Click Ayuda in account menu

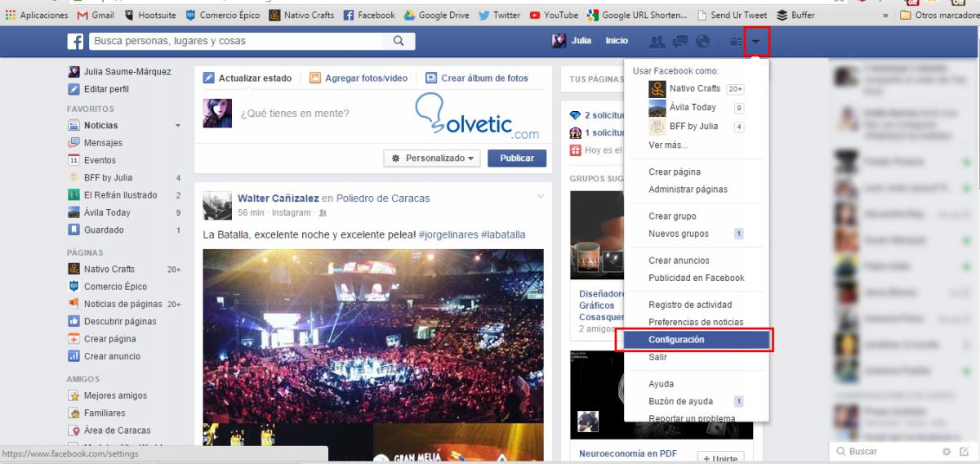pos(661,384)
